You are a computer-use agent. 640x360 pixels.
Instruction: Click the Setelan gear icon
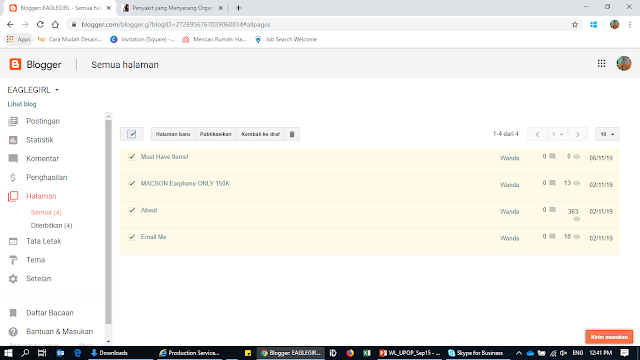pos(13,279)
